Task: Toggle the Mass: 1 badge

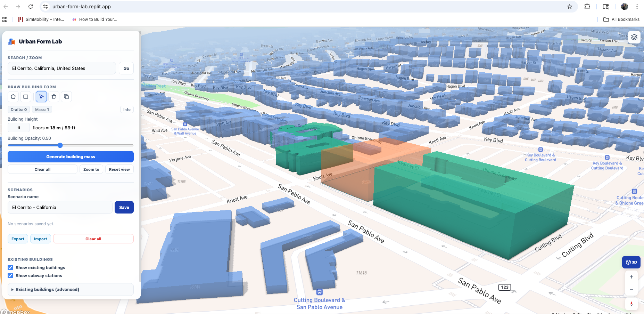Action: click(x=42, y=109)
